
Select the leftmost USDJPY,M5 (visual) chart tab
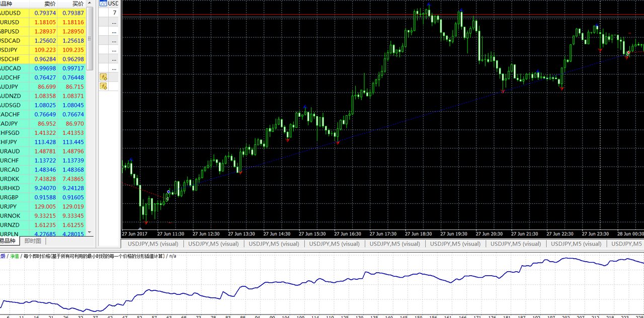153,244
